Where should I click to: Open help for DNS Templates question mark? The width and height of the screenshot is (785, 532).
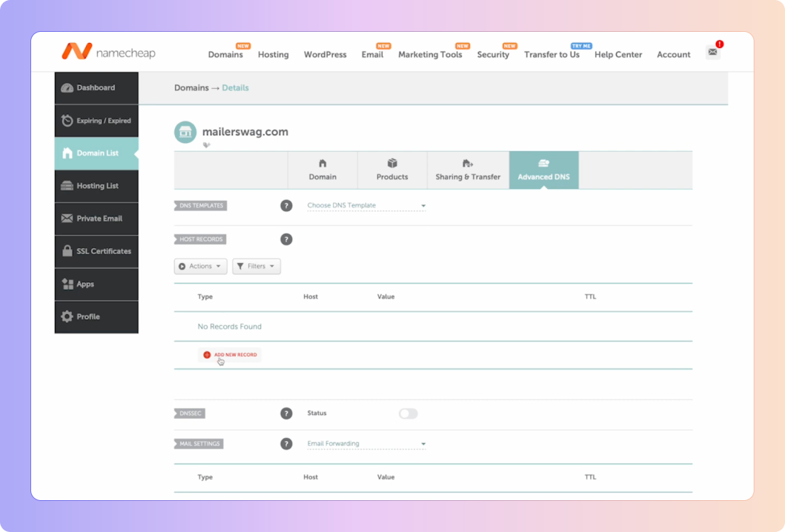coord(286,206)
